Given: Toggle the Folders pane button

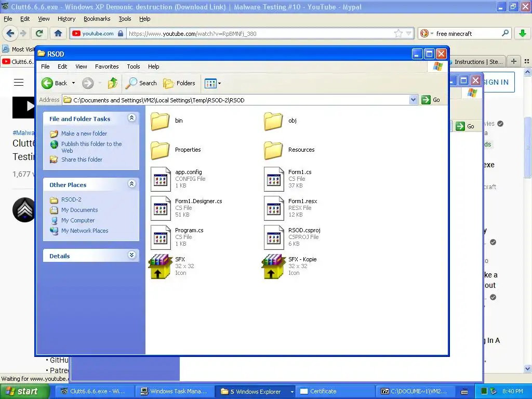Looking at the screenshot, I should coord(179,83).
